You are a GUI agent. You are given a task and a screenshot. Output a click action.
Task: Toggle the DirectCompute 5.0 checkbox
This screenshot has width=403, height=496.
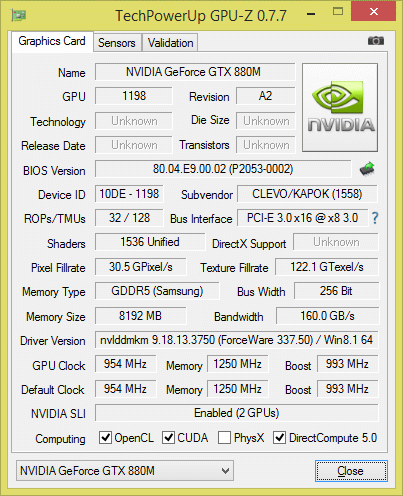pos(279,437)
